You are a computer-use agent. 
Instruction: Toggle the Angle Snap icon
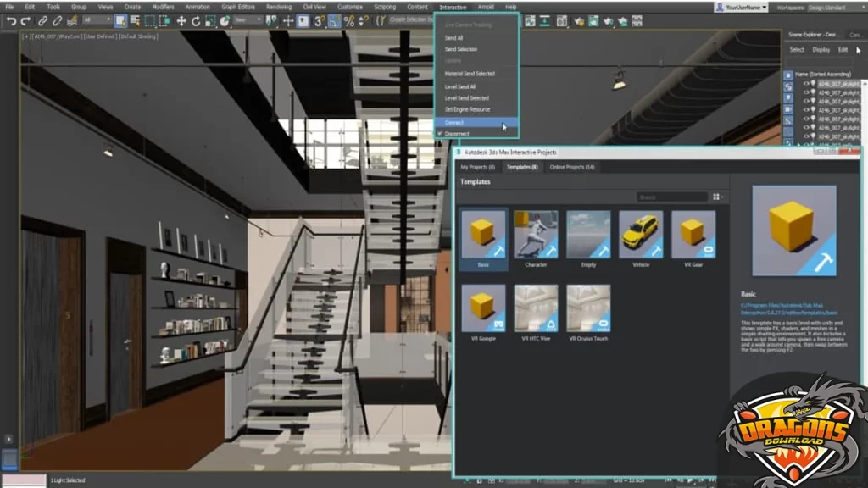pyautogui.click(x=334, y=20)
